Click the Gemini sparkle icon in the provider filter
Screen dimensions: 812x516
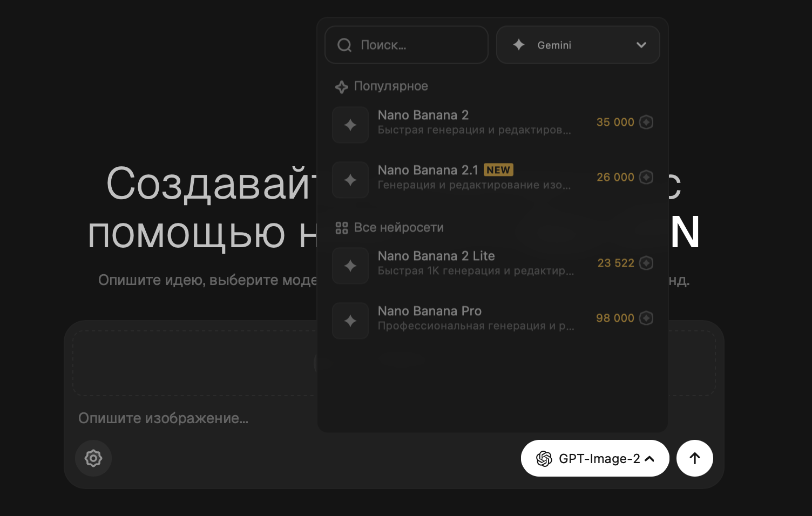[x=519, y=45]
